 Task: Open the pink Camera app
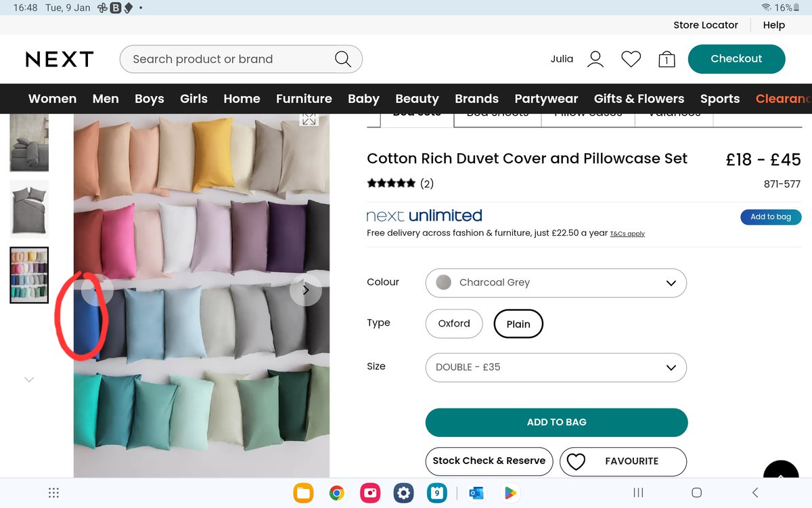(370, 492)
